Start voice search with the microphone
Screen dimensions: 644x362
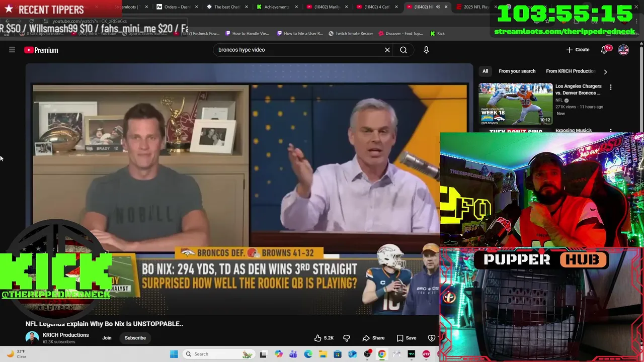(x=426, y=50)
